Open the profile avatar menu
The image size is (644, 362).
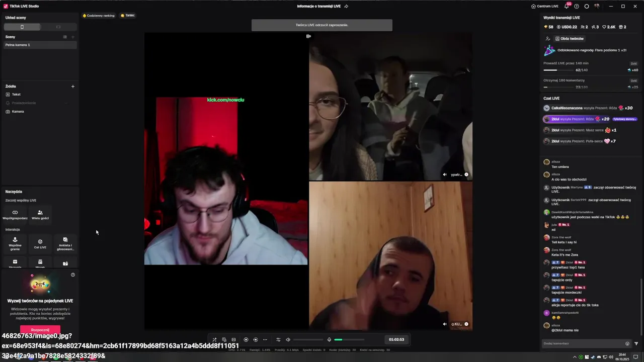tap(597, 6)
